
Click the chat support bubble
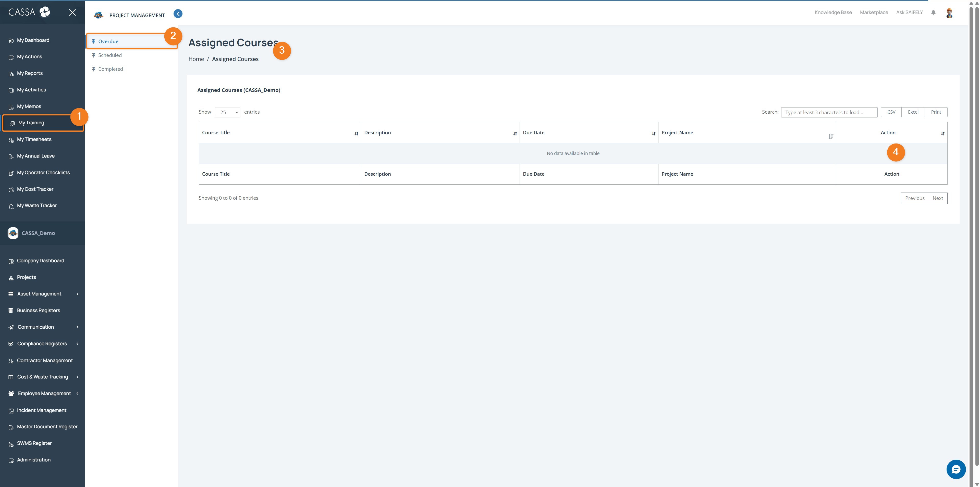pyautogui.click(x=956, y=469)
